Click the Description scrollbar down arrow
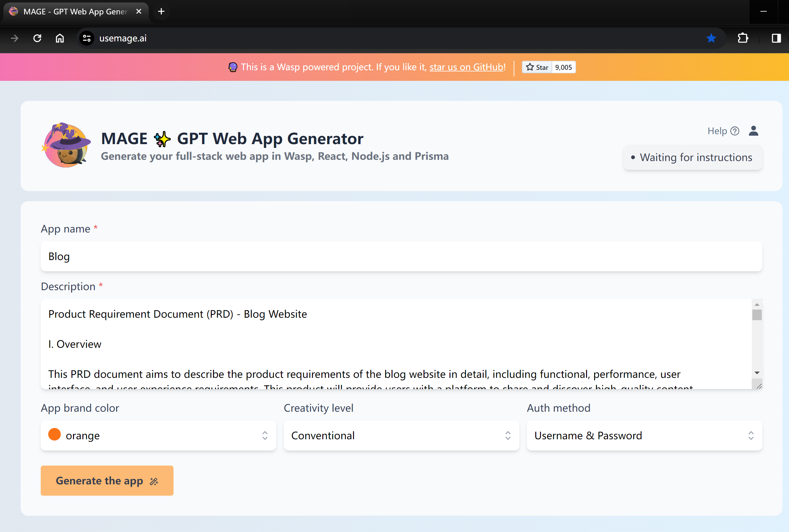 click(x=757, y=373)
